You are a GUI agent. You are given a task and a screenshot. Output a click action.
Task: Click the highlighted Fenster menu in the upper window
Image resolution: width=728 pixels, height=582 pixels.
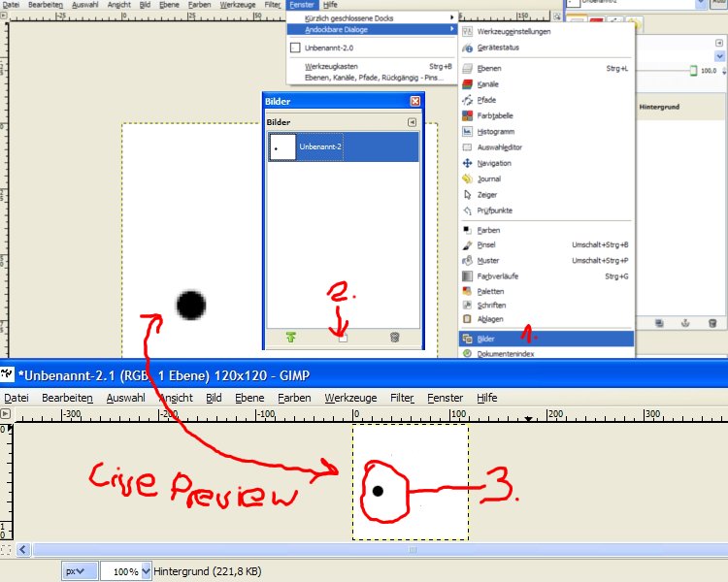coord(302,5)
